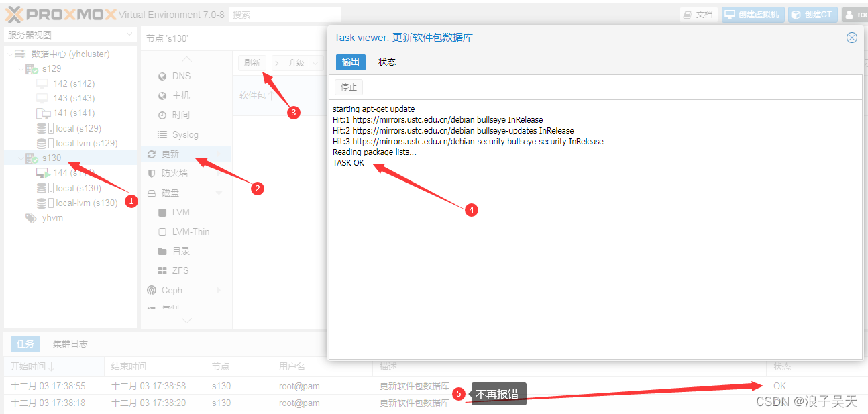Click 'Reading package lists...' log line
Image resolution: width=868 pixels, height=414 pixels.
click(374, 152)
